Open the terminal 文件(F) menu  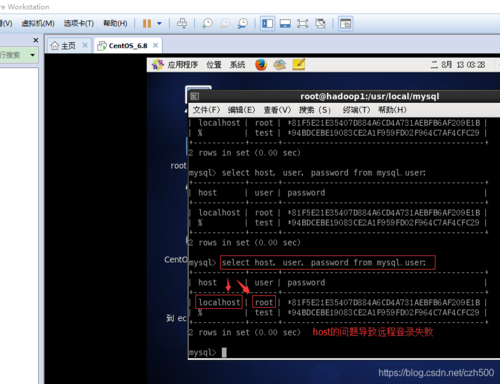206,110
